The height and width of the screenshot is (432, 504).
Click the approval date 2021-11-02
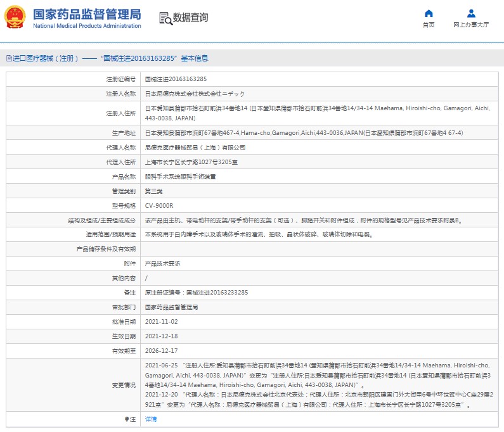click(x=161, y=322)
